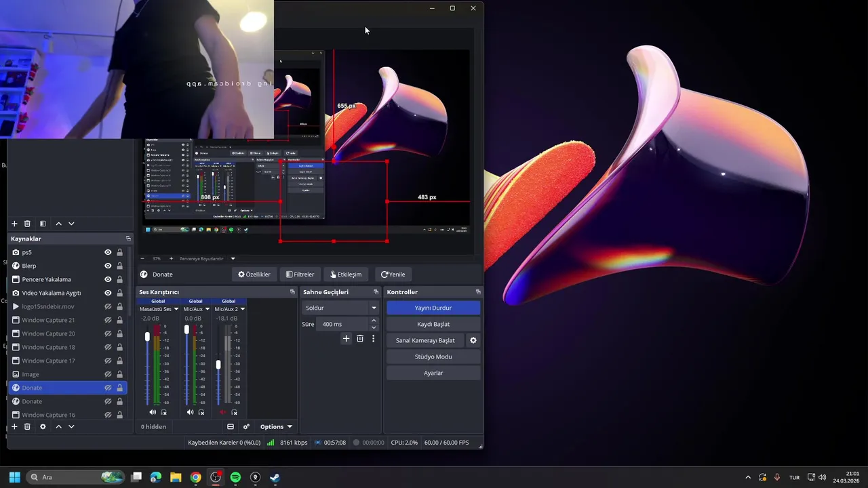Click Kaydı Başlat to start recording

[433, 324]
